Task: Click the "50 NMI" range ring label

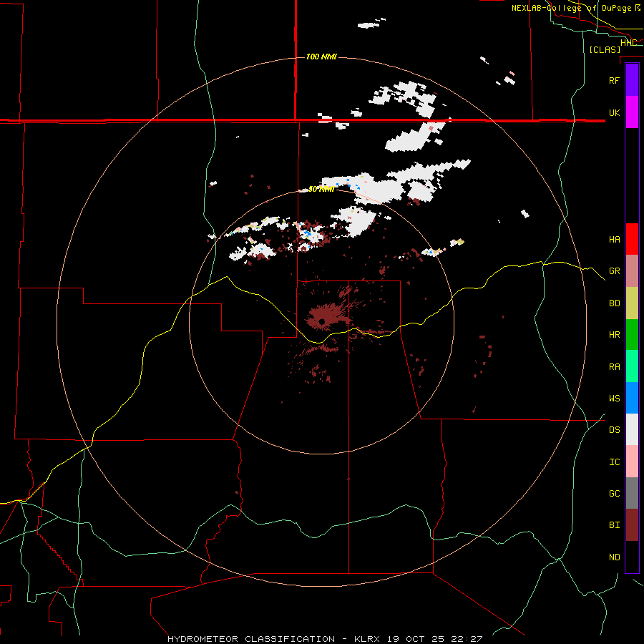Action: (321, 189)
